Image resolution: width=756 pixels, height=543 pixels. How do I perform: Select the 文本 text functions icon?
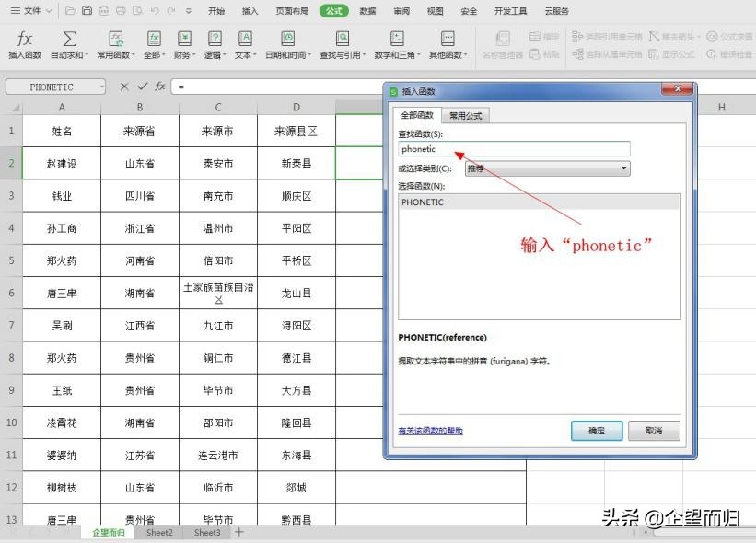click(244, 46)
